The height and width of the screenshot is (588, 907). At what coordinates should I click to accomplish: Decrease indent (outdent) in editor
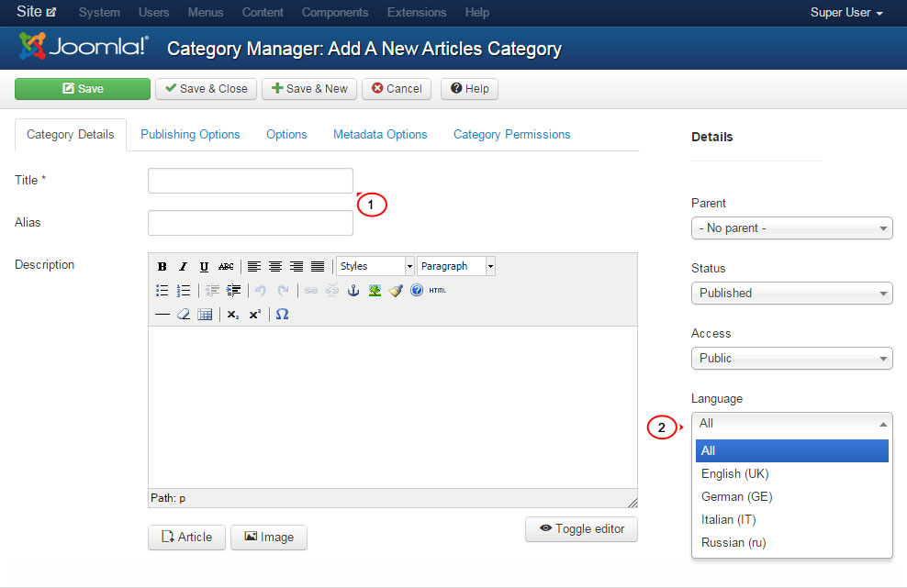212,290
